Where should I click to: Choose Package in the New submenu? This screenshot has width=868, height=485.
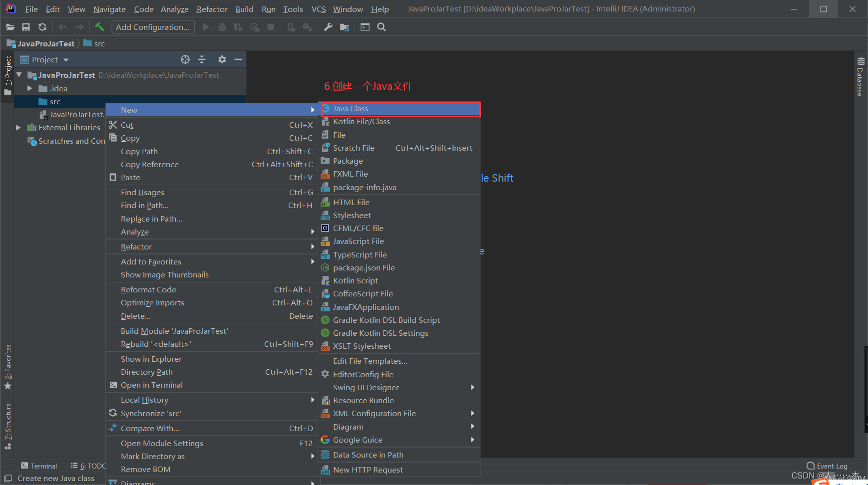pos(400,161)
